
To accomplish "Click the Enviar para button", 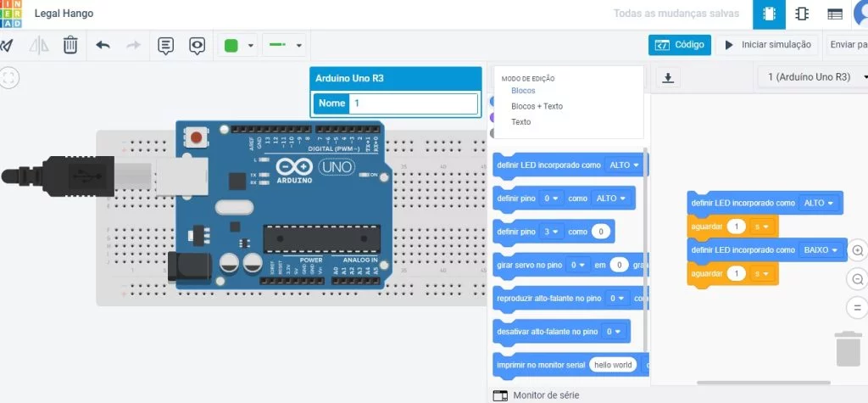I will pyautogui.click(x=847, y=45).
